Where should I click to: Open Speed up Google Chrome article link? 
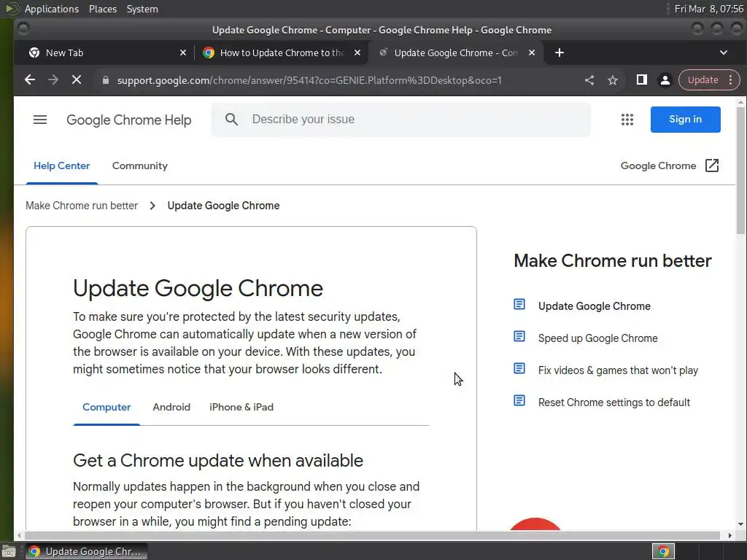[598, 338]
